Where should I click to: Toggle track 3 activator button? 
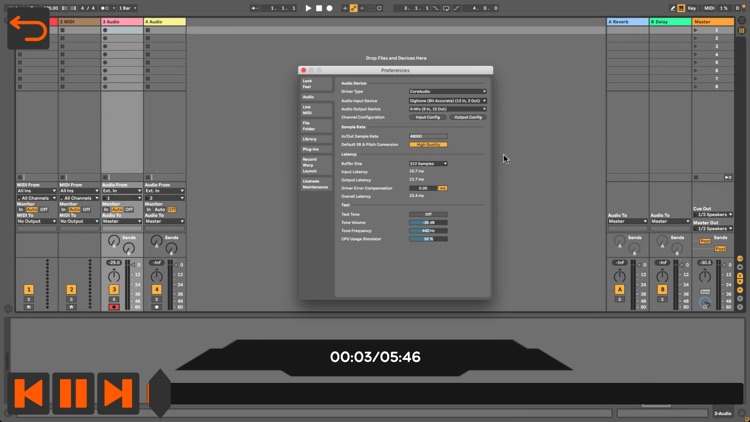114,289
